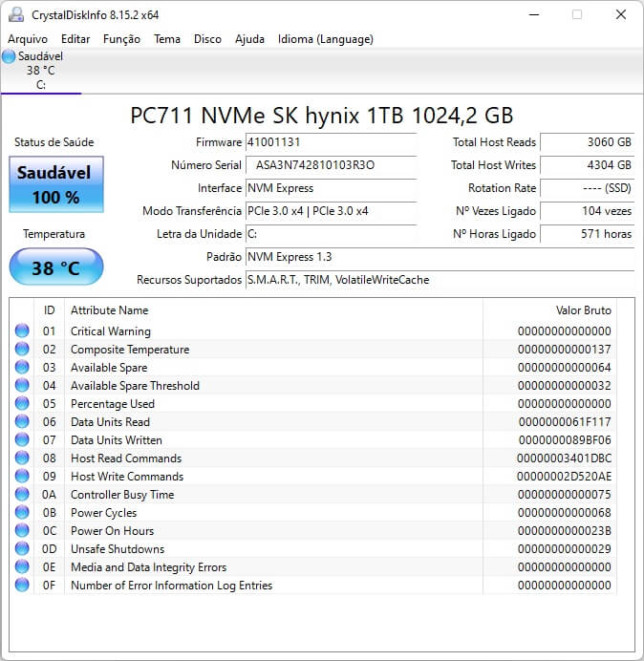Click the healthy disk orb in drive tab
644x661 pixels.
(x=10, y=57)
